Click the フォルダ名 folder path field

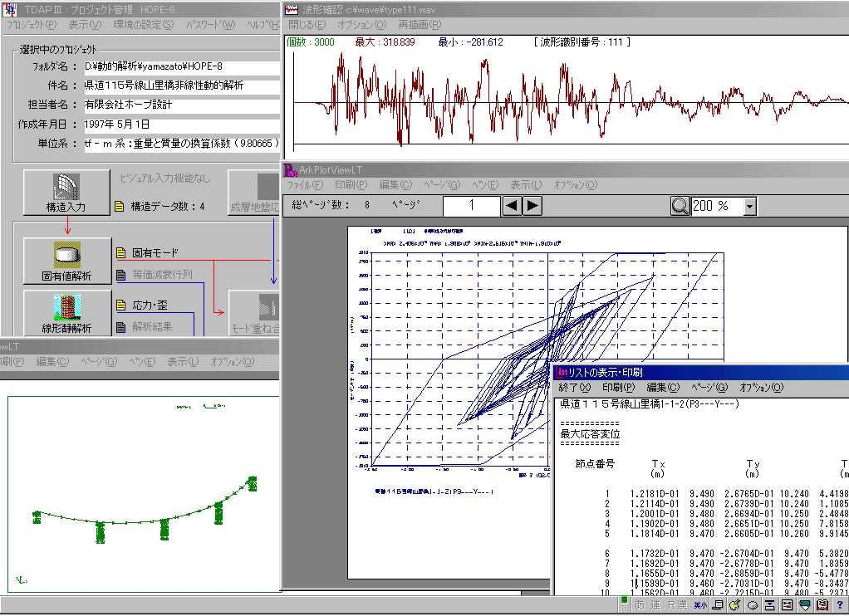click(181, 66)
